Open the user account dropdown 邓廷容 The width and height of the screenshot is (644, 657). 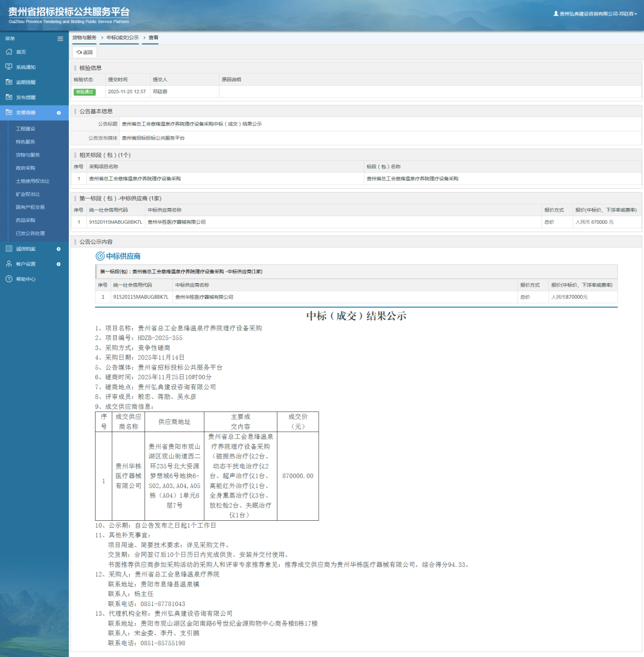[x=596, y=14]
